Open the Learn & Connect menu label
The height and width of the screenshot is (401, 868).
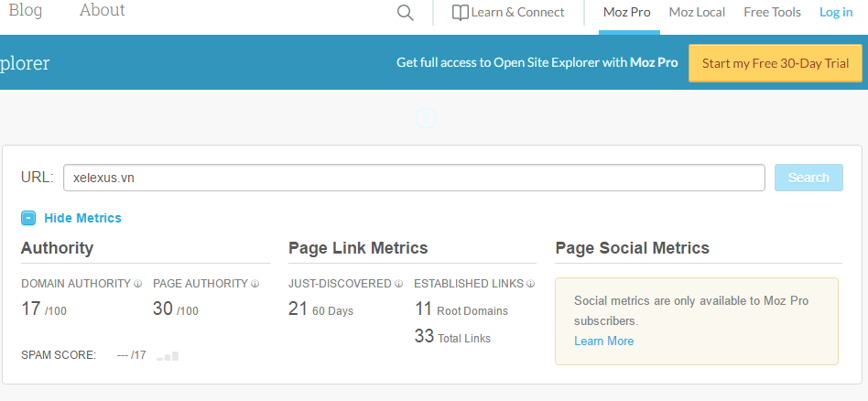click(x=517, y=12)
